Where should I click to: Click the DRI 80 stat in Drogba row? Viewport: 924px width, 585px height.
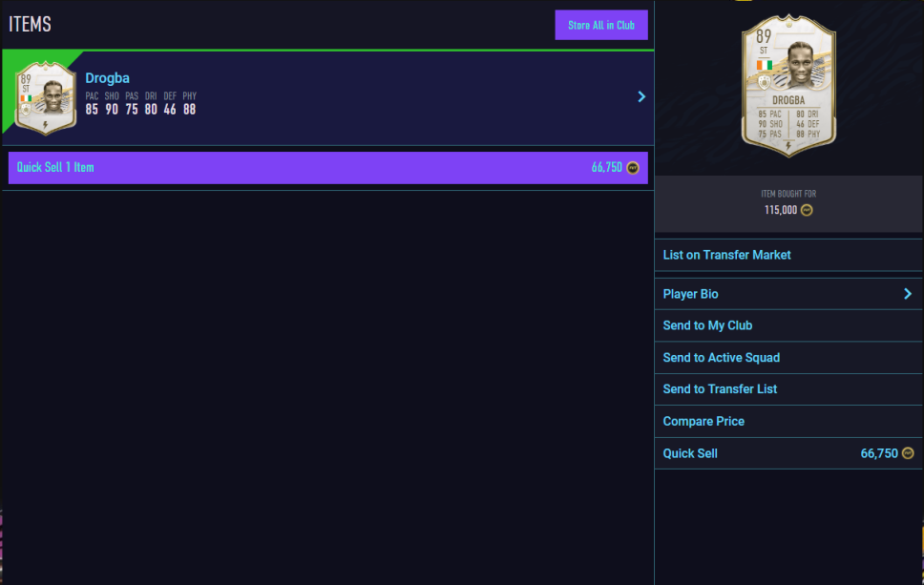(x=151, y=104)
